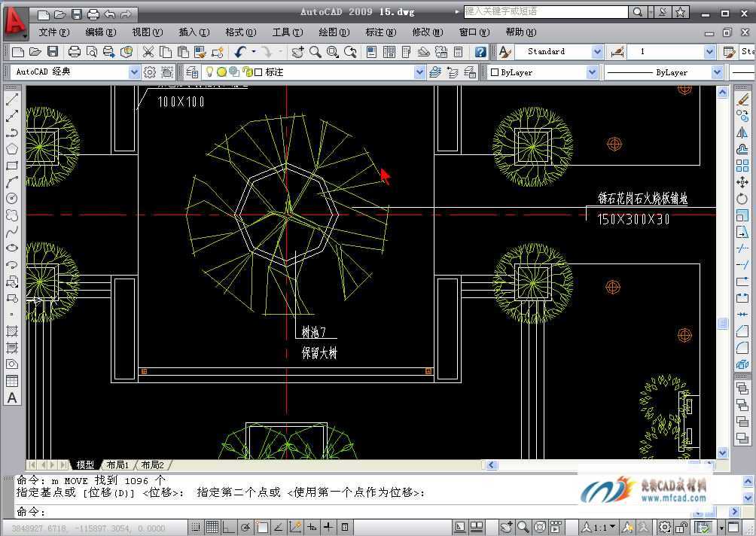756x536 pixels.
Task: Open the 文件 menu
Action: 54,32
